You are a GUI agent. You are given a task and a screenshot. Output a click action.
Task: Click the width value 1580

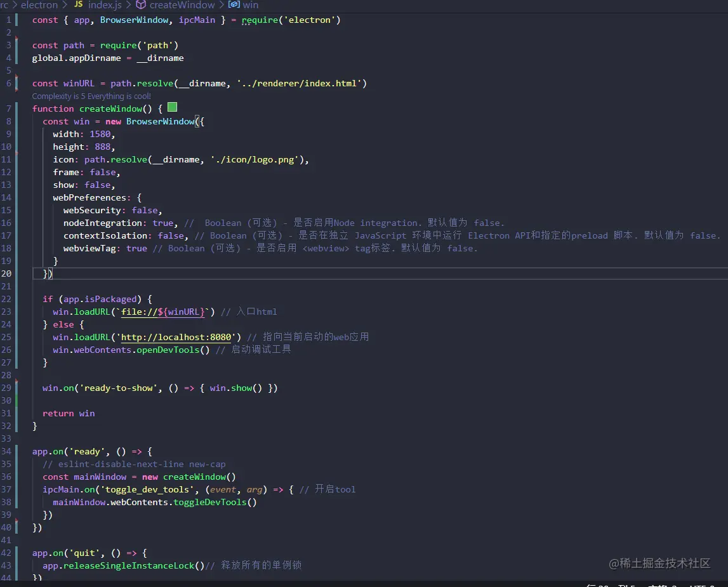(100, 134)
